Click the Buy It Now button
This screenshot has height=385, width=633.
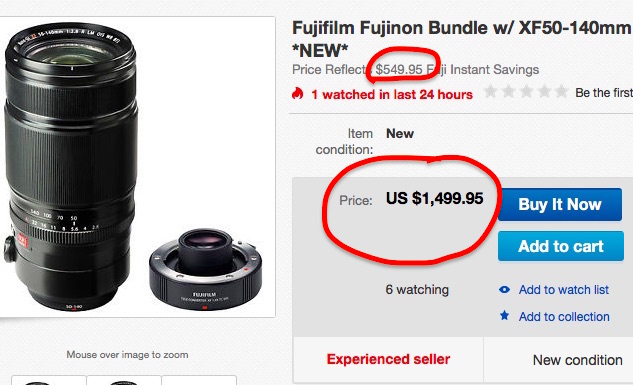[x=560, y=204]
